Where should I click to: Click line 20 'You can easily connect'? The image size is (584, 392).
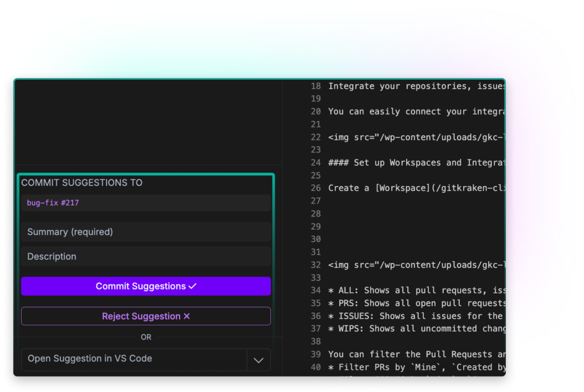(416, 112)
